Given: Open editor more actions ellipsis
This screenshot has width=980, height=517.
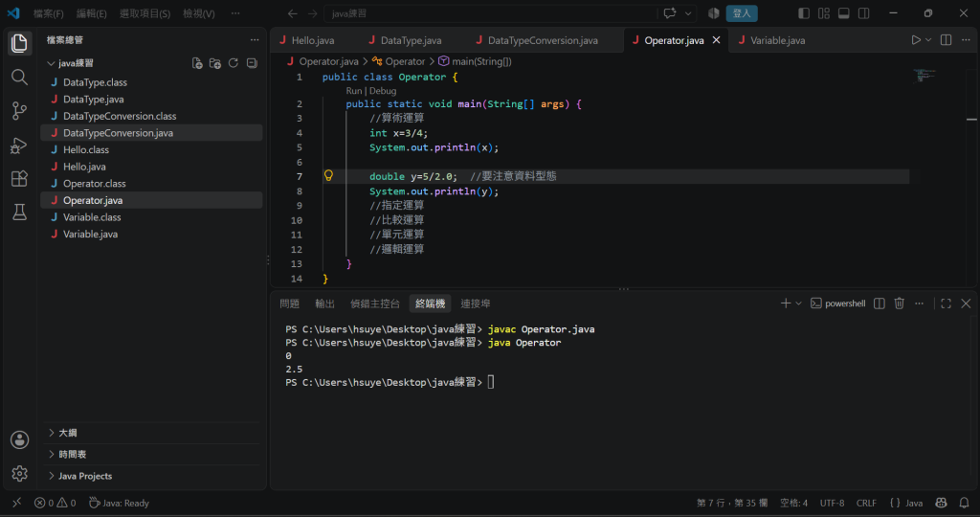Looking at the screenshot, I should click(966, 40).
